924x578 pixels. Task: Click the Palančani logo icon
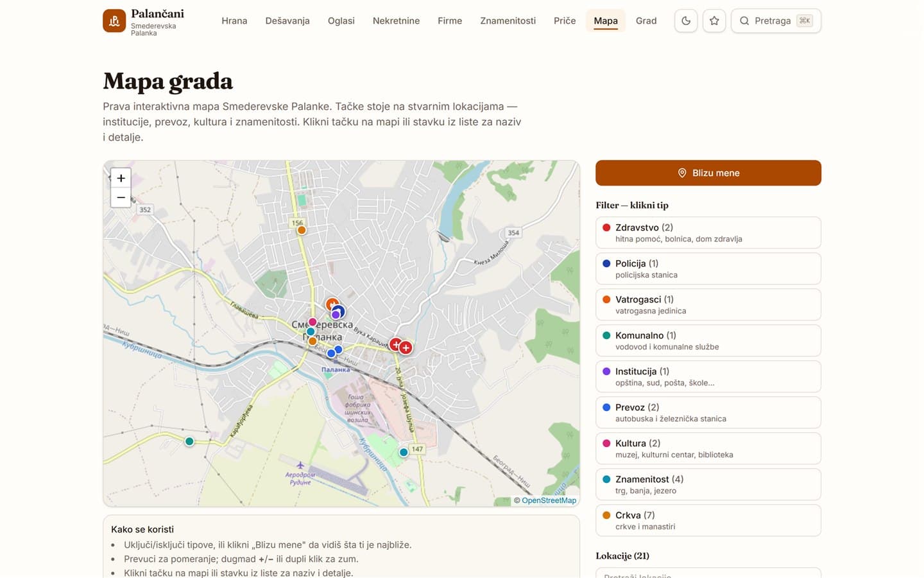(x=114, y=21)
